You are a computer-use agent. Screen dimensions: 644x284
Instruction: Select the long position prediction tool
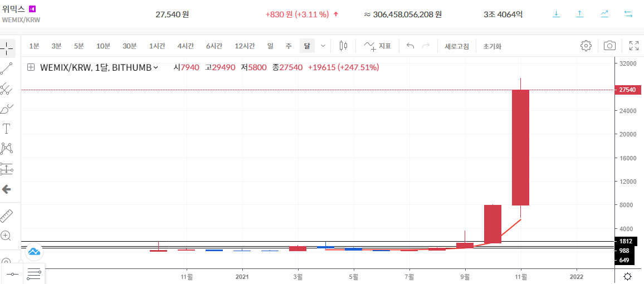tap(7, 169)
